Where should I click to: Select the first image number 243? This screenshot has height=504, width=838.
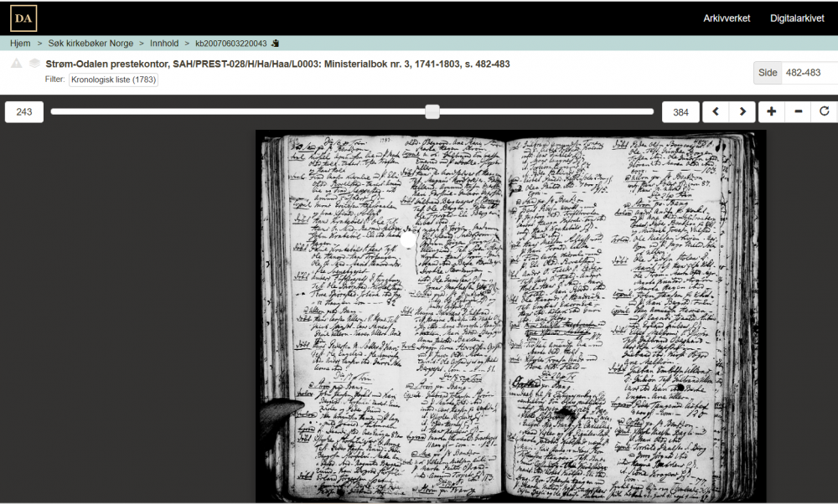pos(24,111)
